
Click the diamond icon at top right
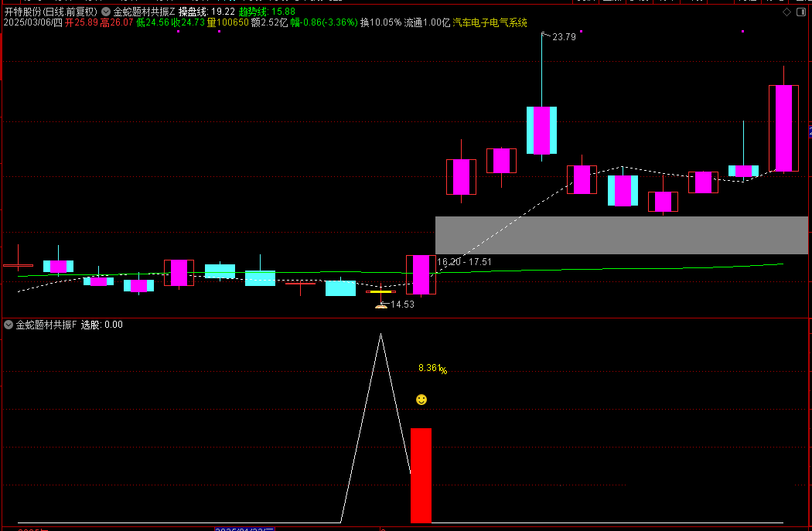(786, 12)
